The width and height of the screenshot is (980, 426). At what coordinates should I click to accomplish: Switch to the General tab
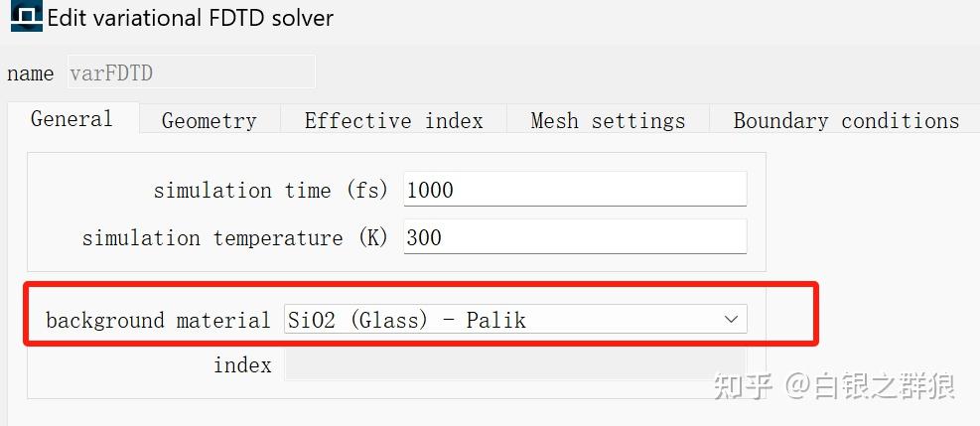click(x=71, y=119)
